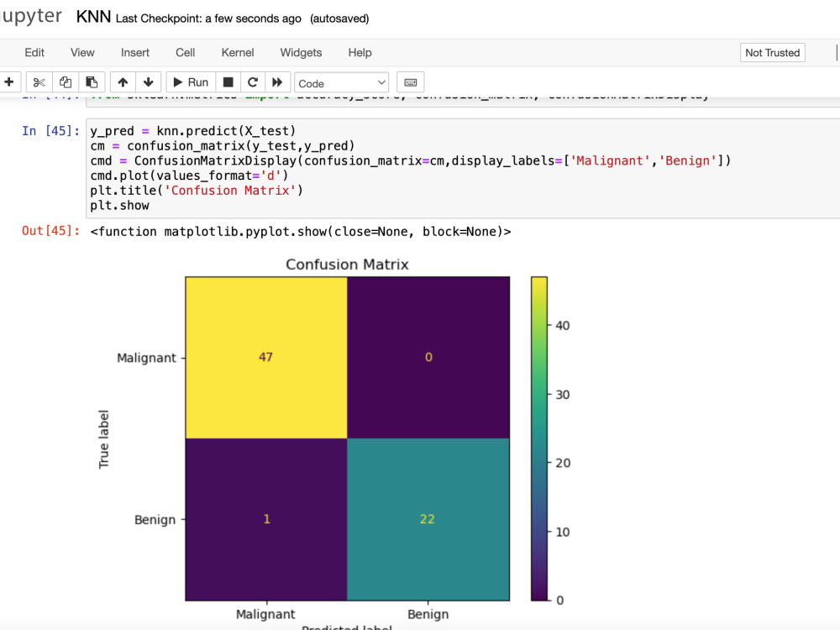Click the yellow cell showing 47

pyautogui.click(x=266, y=357)
